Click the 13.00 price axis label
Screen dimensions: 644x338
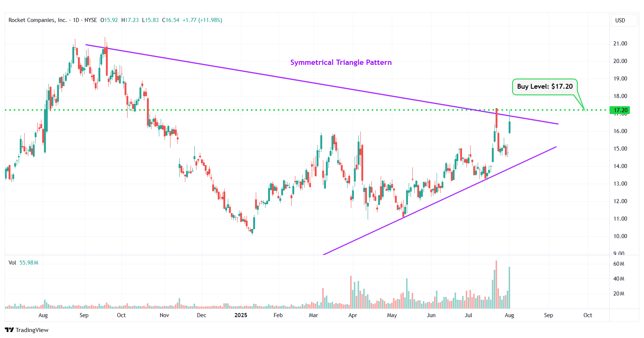click(x=620, y=184)
